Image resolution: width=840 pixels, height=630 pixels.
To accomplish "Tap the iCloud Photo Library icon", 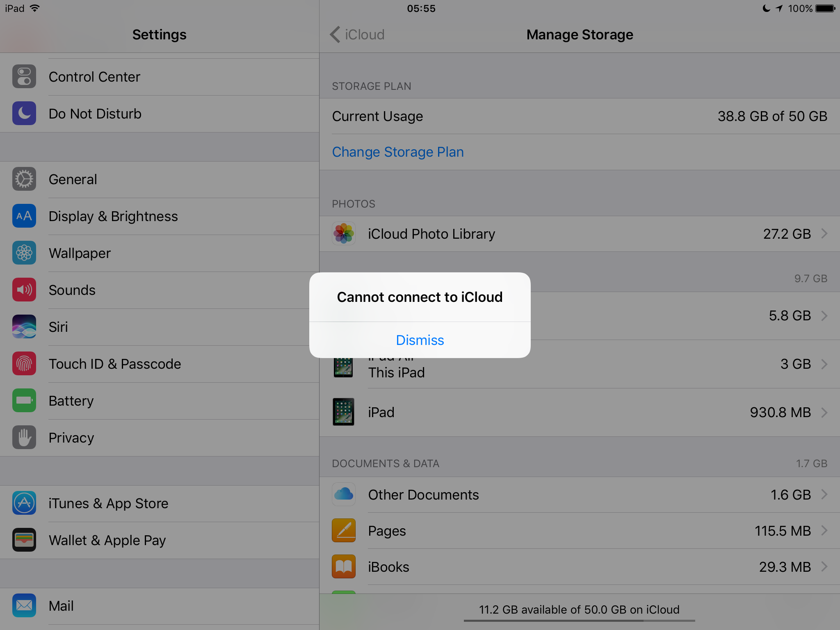I will pos(344,234).
